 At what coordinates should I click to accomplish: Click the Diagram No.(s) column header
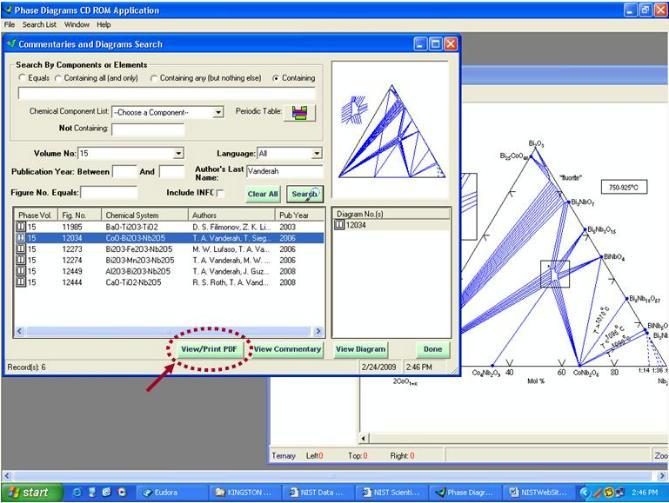[x=391, y=214]
